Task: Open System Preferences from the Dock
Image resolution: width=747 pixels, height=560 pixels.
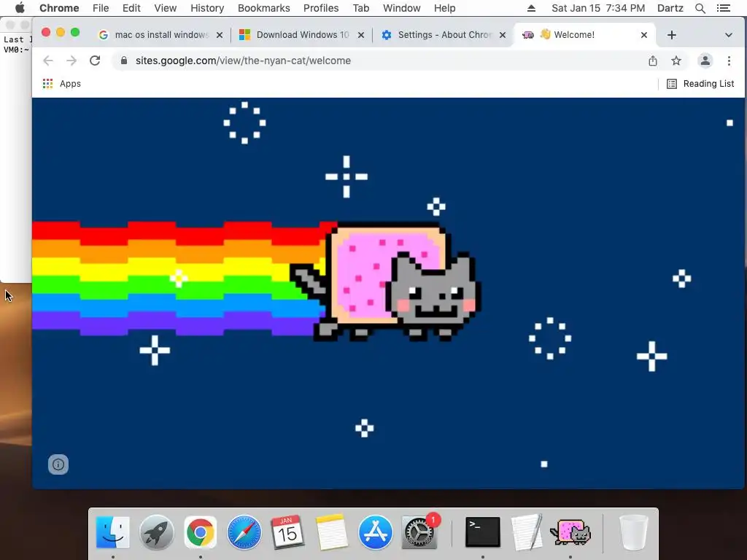Action: point(419,532)
